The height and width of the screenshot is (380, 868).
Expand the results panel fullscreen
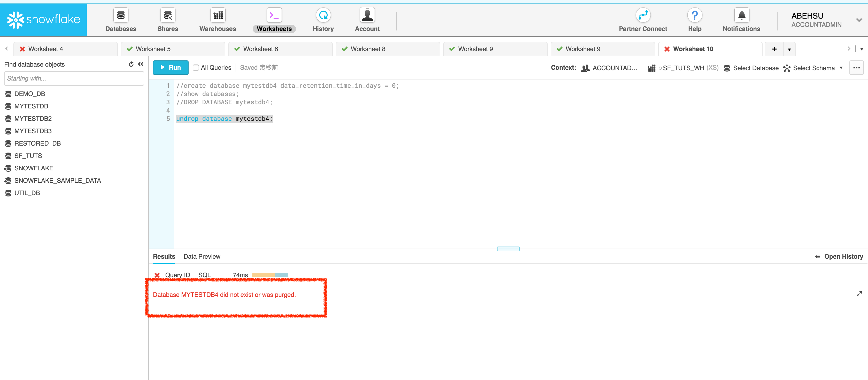point(859,294)
